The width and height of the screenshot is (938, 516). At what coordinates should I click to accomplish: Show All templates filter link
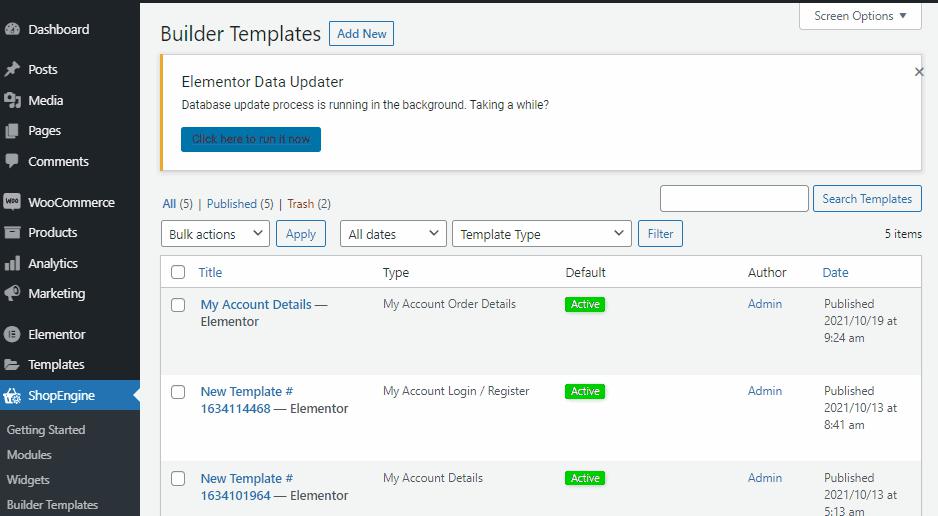[x=169, y=204]
